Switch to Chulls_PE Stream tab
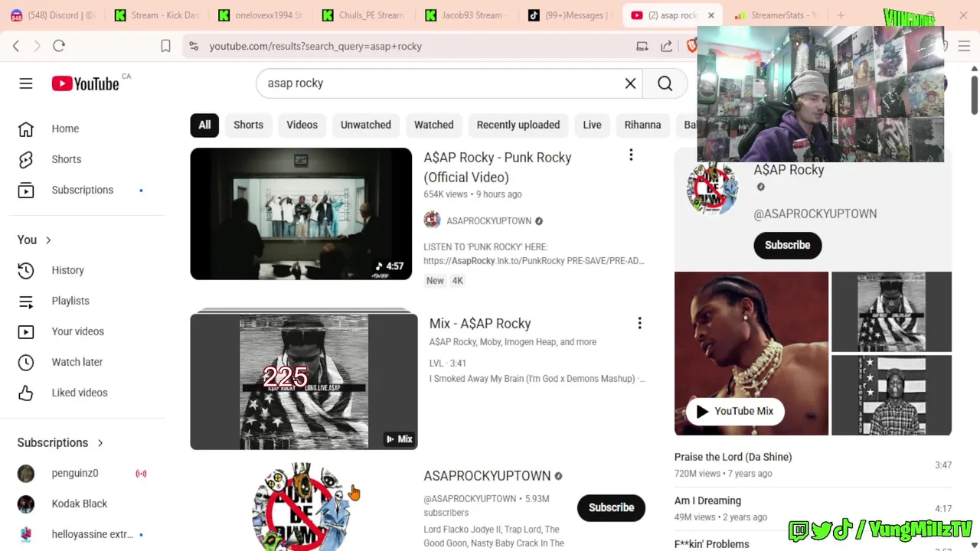The image size is (980, 551). tap(364, 15)
